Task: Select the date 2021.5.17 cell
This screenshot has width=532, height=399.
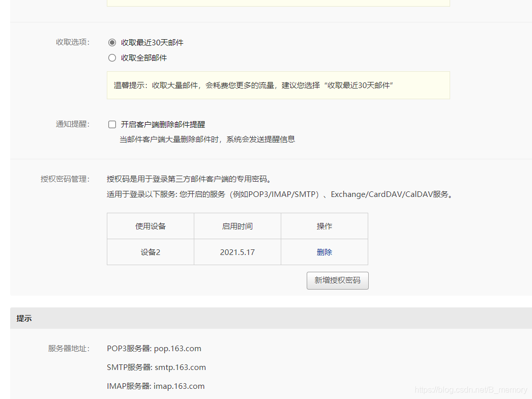Action: [x=237, y=251]
